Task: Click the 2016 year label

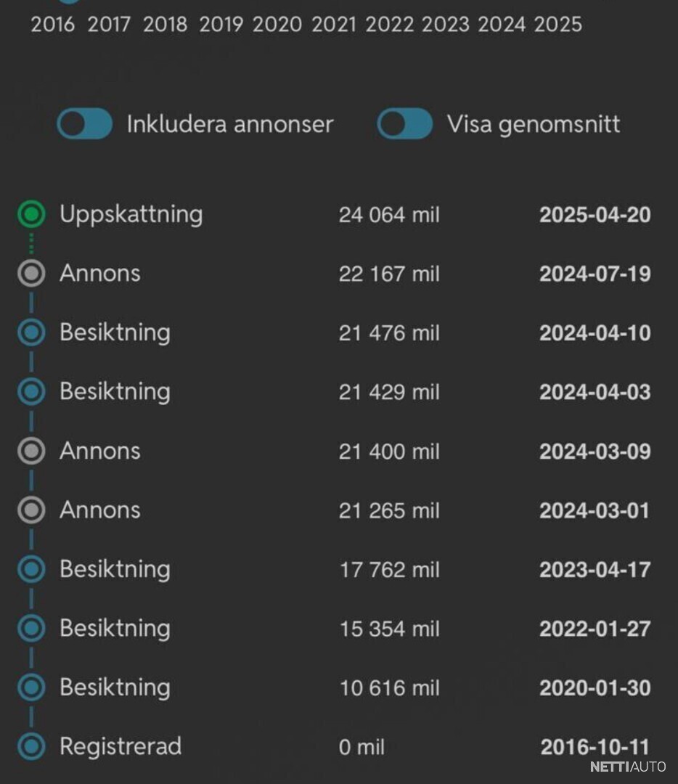Action: click(52, 25)
